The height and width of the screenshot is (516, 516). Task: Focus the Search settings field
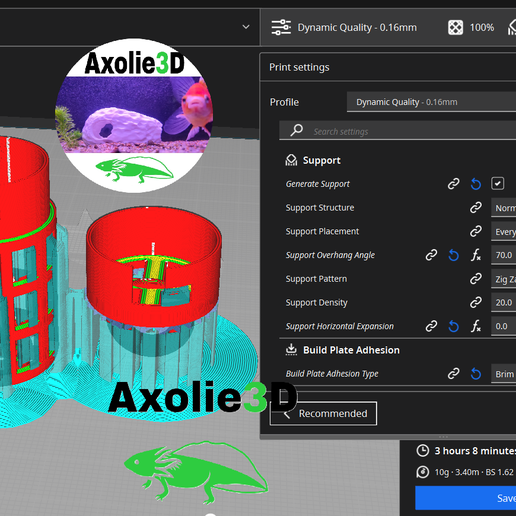coord(398,131)
